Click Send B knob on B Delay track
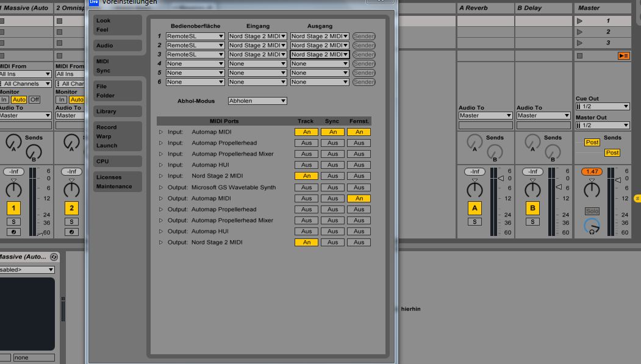Image resolution: width=641 pixels, height=364 pixels. tap(553, 153)
